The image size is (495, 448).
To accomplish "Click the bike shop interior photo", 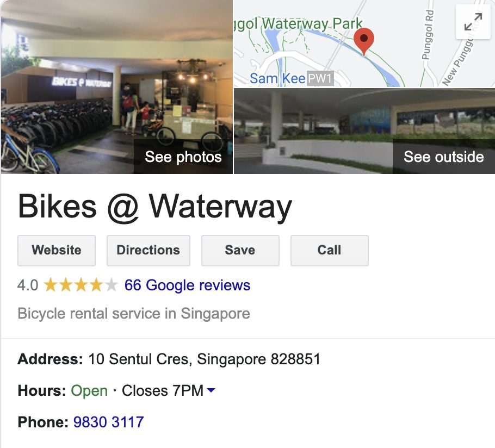I will pos(116,87).
